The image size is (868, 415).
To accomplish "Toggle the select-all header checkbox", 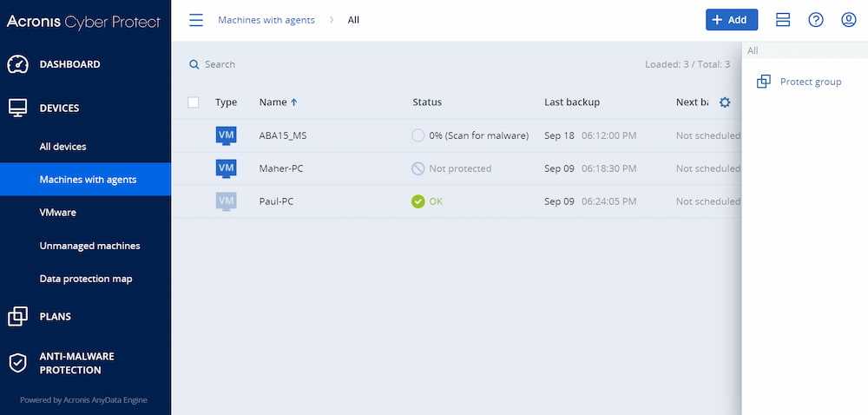I will (x=194, y=102).
